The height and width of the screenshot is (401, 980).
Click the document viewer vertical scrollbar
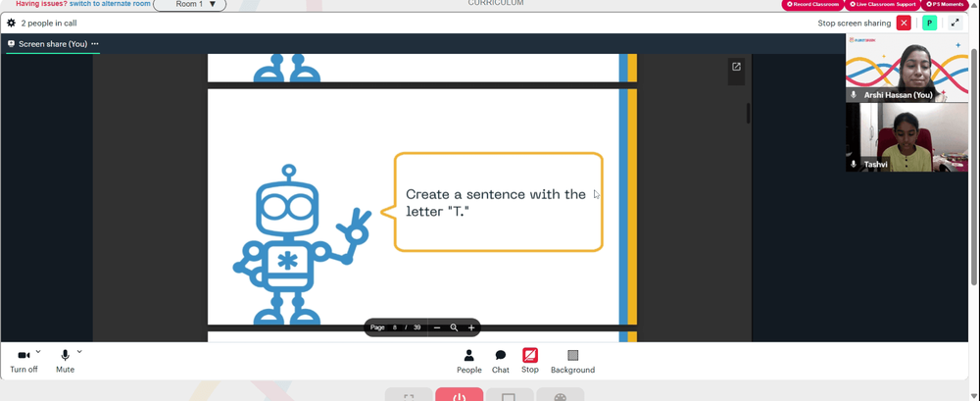[748, 113]
